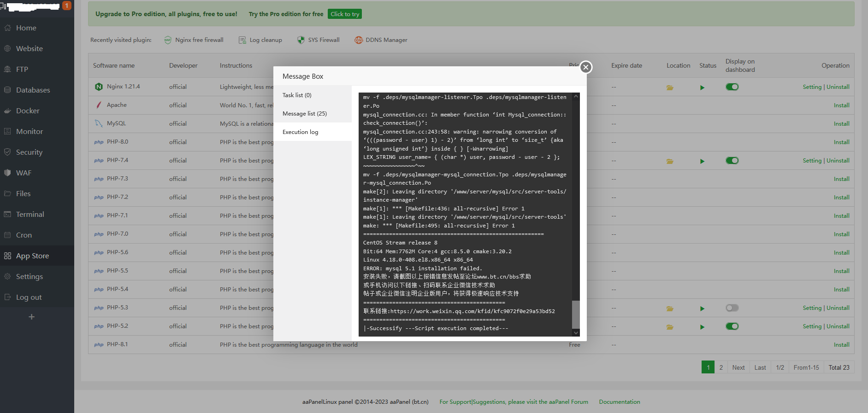Open the DDNS Manager plugin
Viewport: 868px width, 413px height.
coord(381,40)
